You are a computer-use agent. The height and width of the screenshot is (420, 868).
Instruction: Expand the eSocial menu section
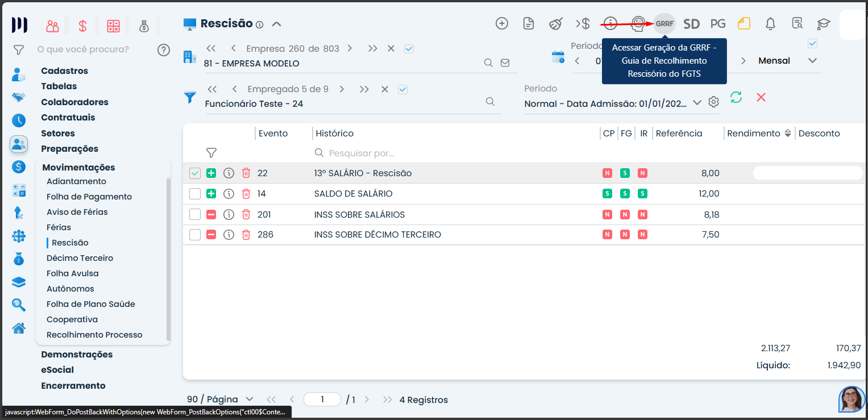click(x=57, y=370)
